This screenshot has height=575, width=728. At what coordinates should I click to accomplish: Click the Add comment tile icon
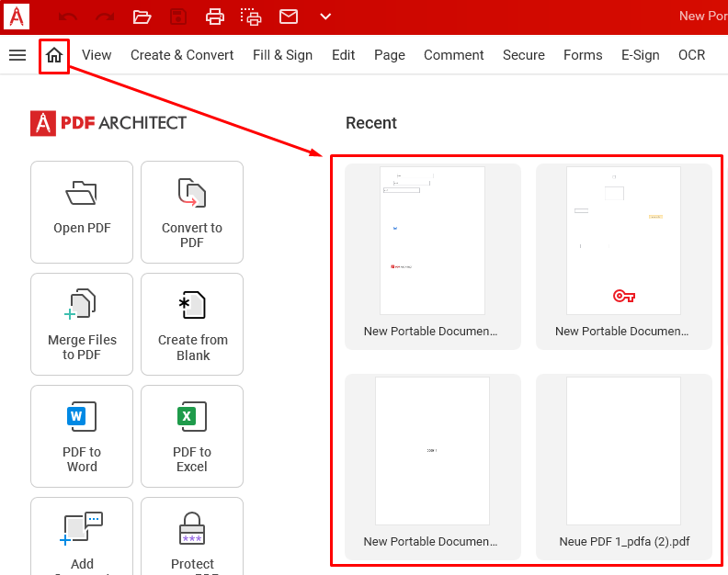82,529
